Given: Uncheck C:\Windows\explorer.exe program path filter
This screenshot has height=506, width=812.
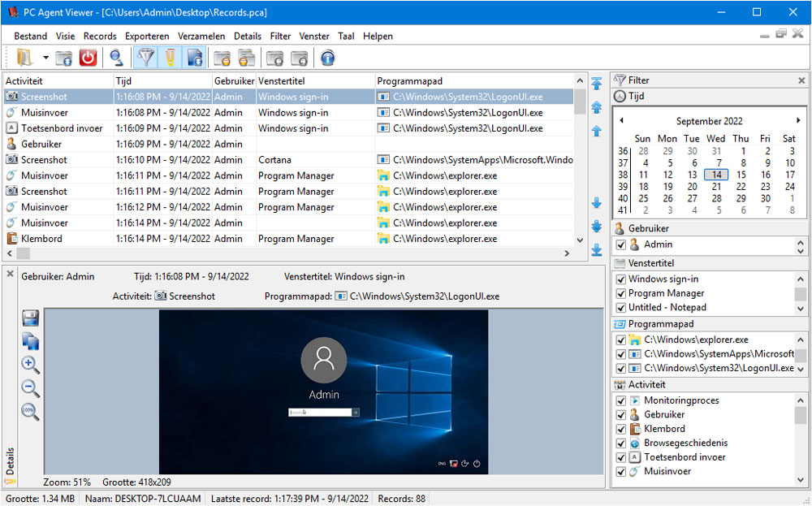Looking at the screenshot, I should point(621,340).
